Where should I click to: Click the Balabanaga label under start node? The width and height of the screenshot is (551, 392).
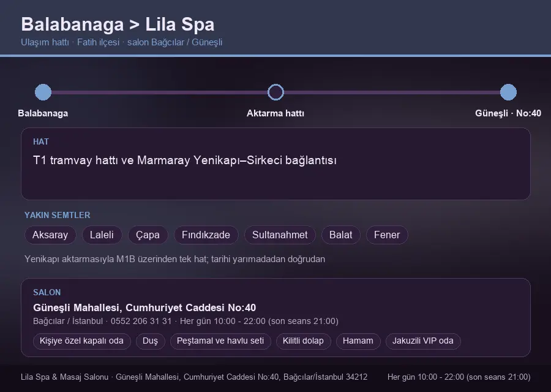click(43, 113)
